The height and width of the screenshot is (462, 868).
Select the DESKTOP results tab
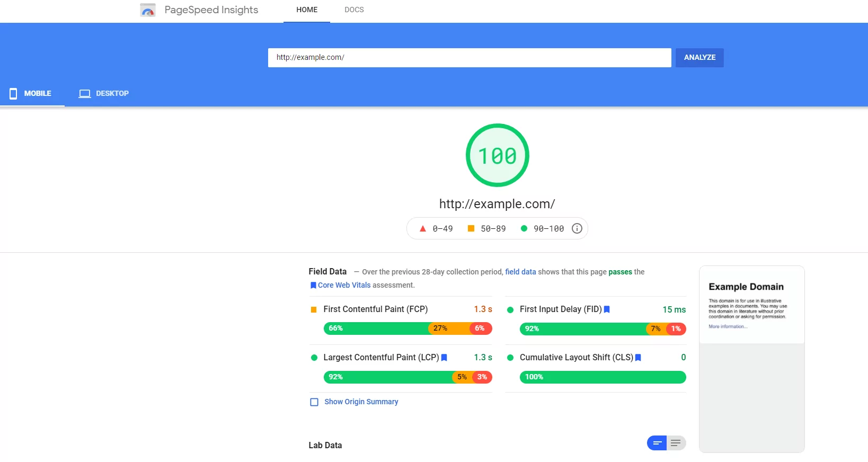point(104,94)
